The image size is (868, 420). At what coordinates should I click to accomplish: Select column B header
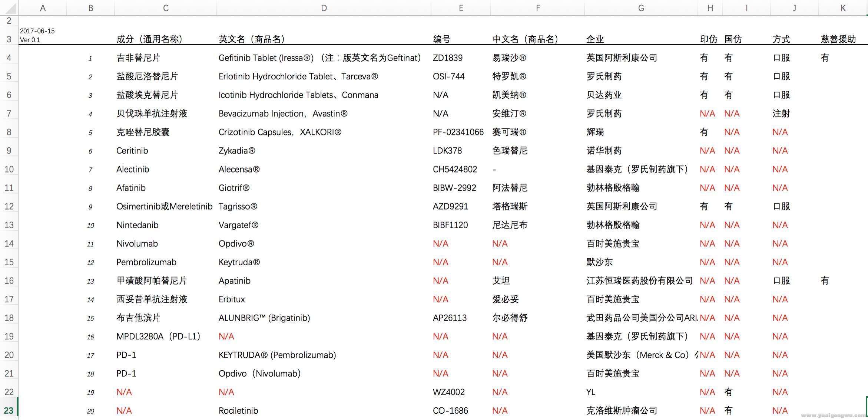click(x=90, y=8)
